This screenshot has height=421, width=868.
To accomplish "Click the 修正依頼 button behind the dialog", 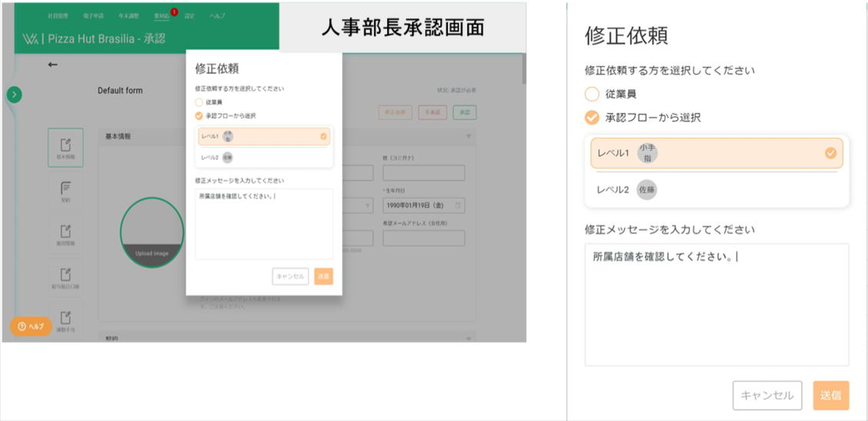I will (x=396, y=112).
